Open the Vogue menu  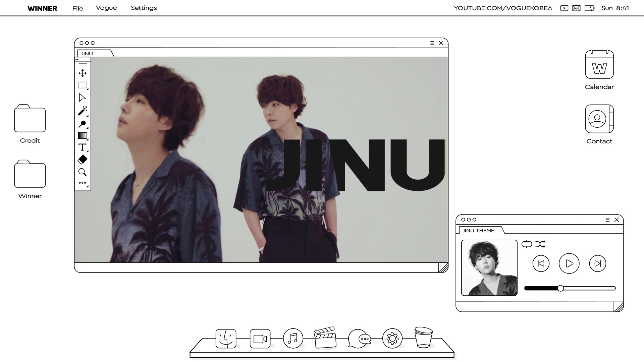point(106,8)
